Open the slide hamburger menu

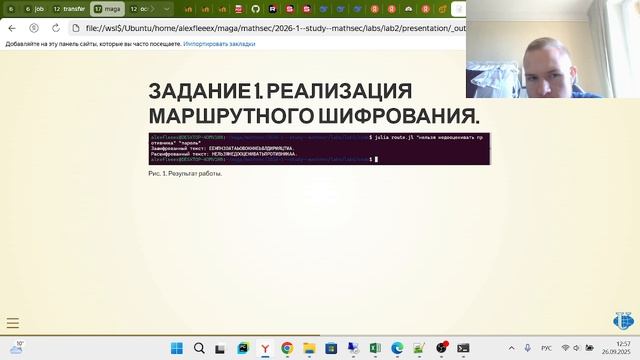(x=13, y=323)
